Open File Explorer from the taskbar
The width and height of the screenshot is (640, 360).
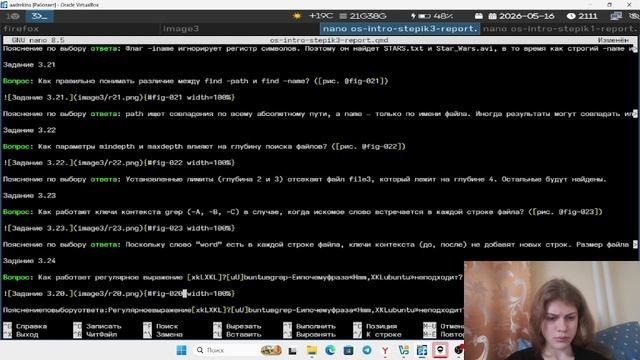(x=311, y=350)
